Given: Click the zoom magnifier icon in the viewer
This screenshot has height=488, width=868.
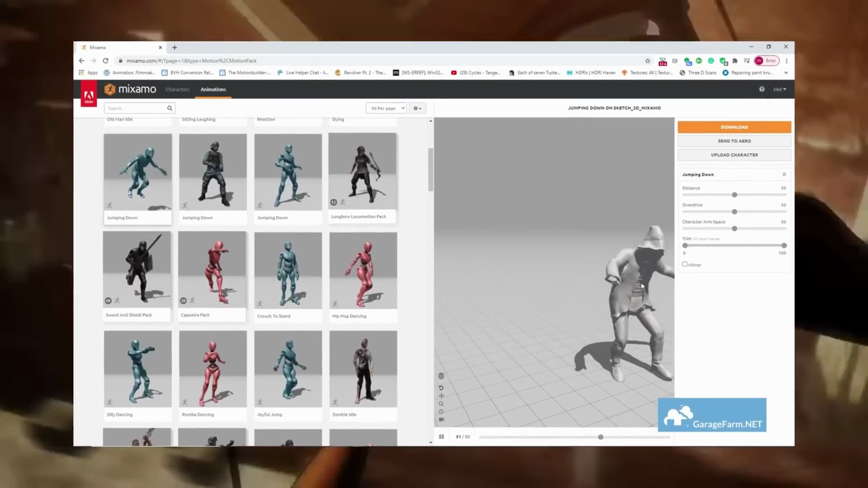Looking at the screenshot, I should [441, 404].
